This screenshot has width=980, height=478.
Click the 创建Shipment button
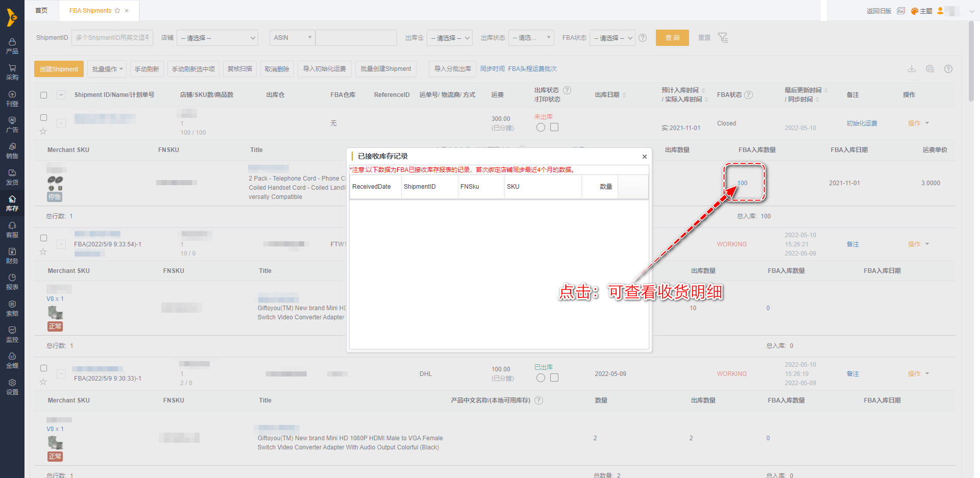59,69
